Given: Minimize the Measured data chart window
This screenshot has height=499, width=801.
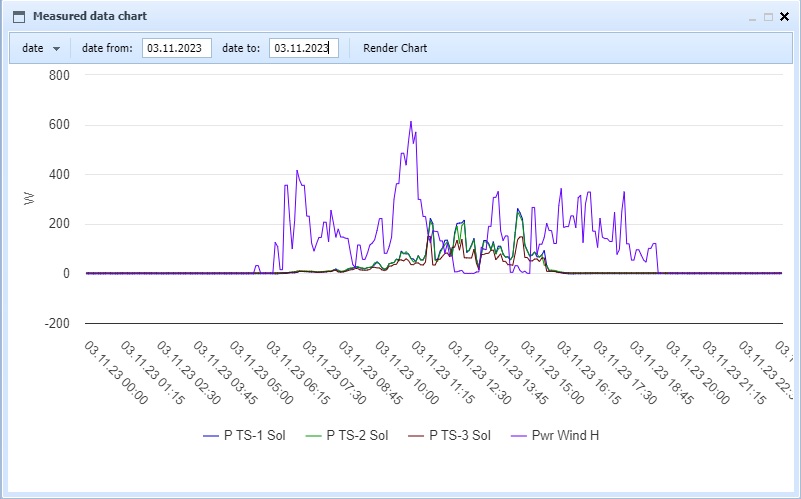Looking at the screenshot, I should 752,17.
